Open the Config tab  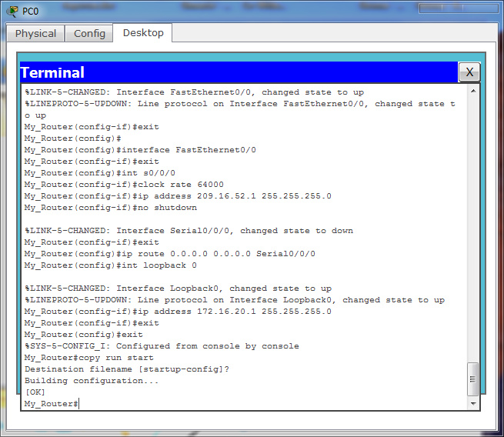89,33
